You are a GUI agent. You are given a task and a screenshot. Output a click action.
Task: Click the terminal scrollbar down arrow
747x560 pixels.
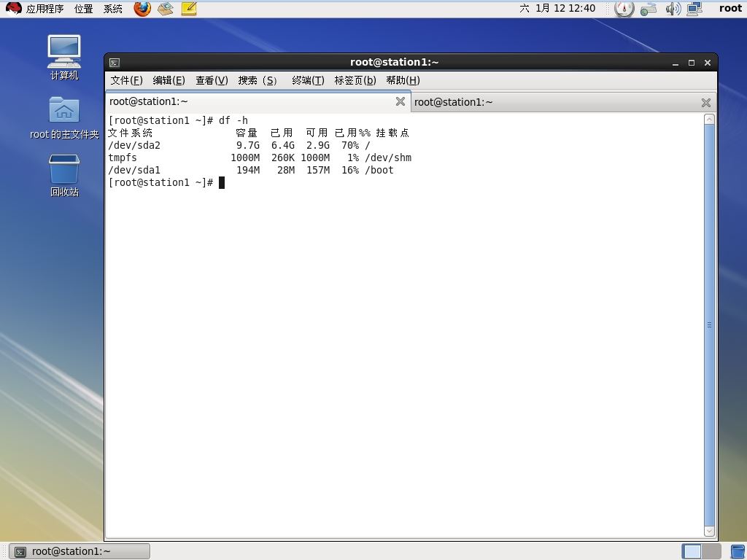[709, 531]
